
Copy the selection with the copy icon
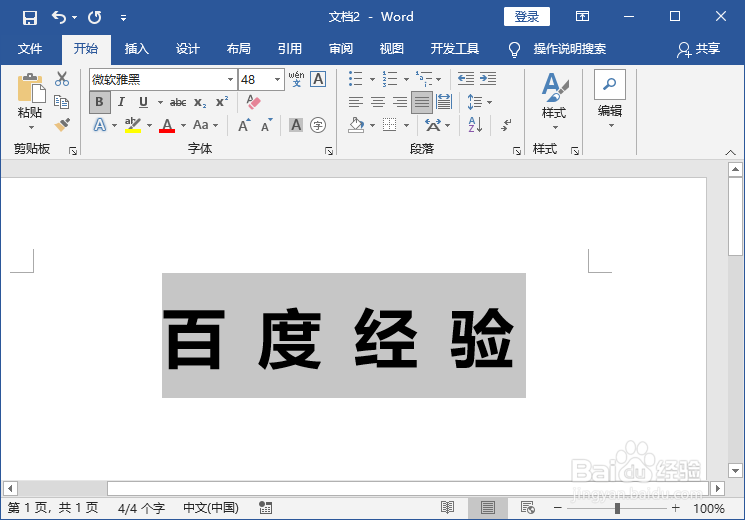(x=62, y=102)
